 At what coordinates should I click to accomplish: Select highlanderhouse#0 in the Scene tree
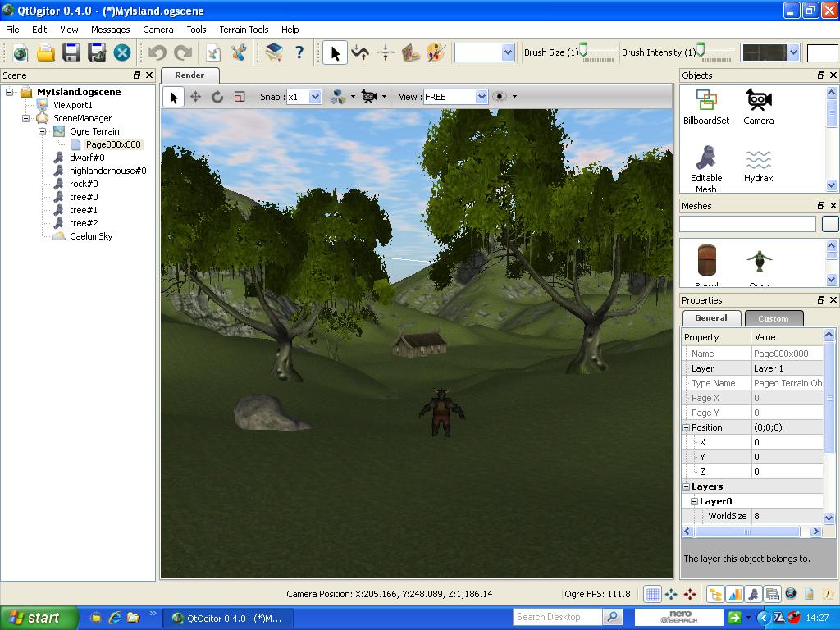pyautogui.click(x=107, y=171)
